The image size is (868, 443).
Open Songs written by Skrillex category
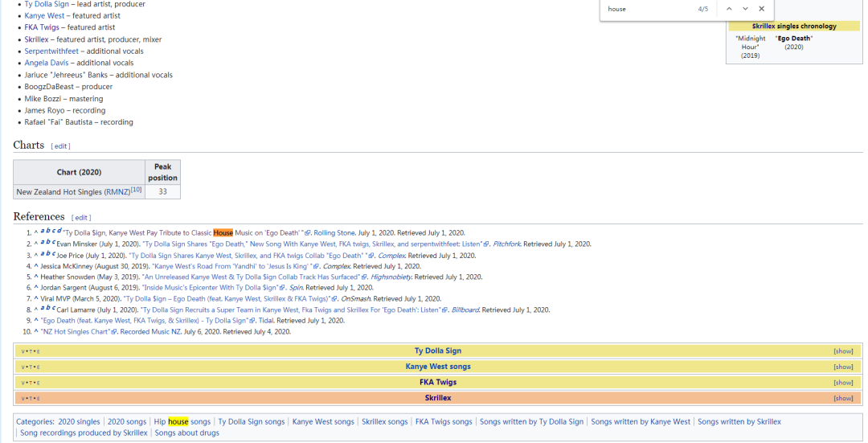point(739,421)
